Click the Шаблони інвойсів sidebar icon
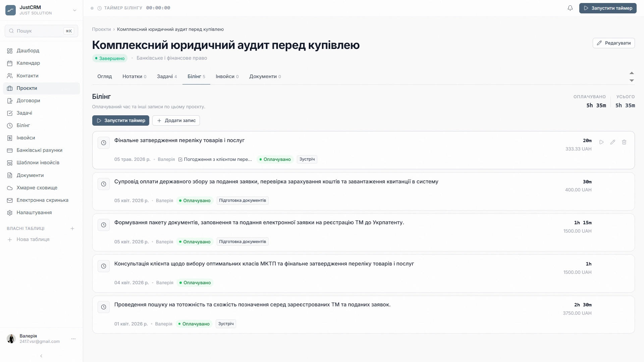The width and height of the screenshot is (644, 362). (10, 163)
